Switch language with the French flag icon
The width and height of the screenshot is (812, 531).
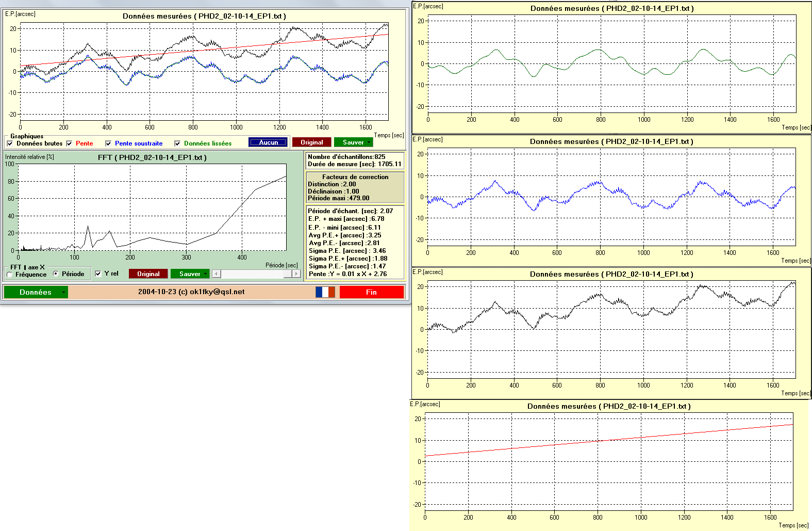325,292
